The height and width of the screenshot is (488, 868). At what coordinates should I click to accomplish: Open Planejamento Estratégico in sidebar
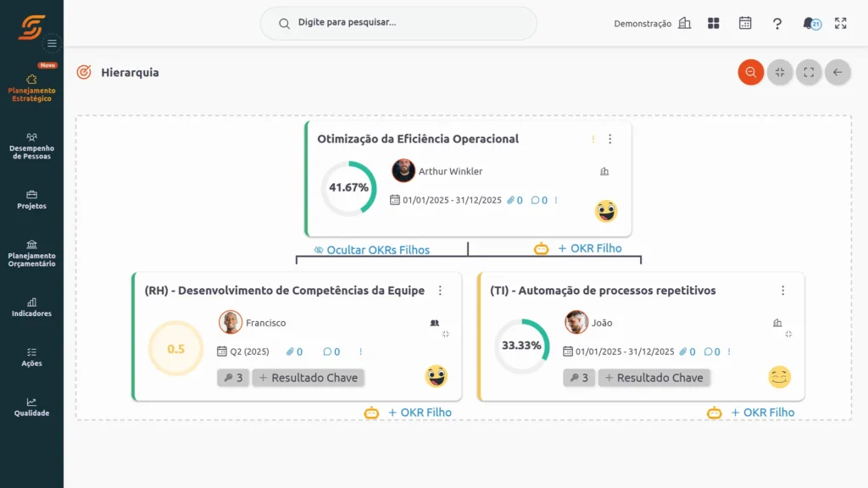(31, 88)
